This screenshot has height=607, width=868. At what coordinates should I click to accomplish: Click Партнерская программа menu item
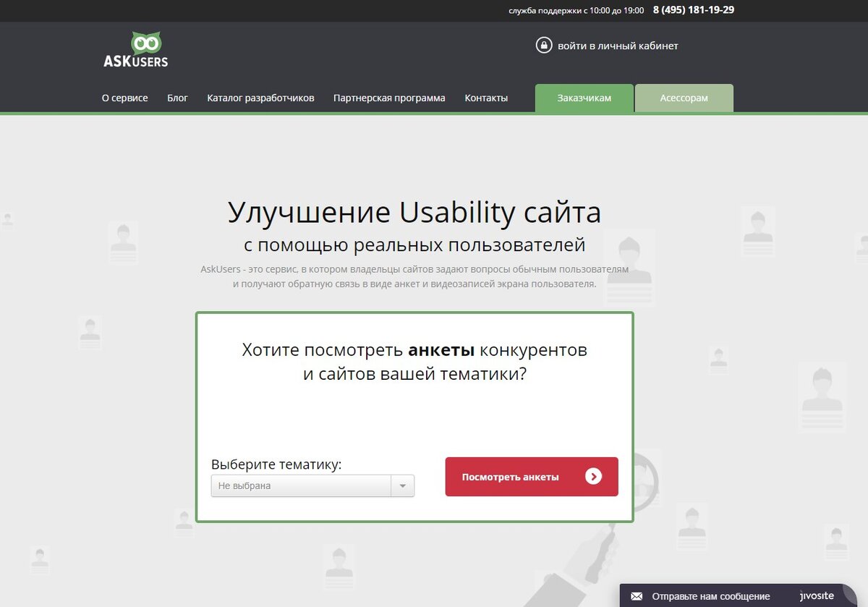tap(388, 98)
